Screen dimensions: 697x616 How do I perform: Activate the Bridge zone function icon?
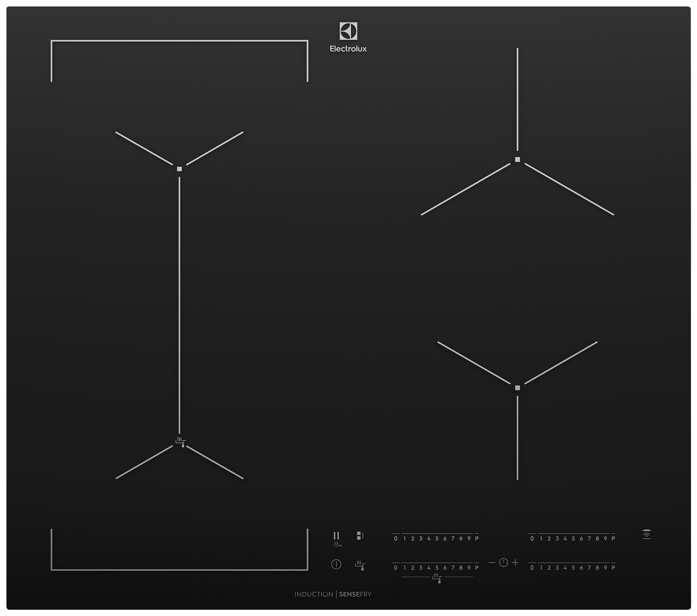360,536
